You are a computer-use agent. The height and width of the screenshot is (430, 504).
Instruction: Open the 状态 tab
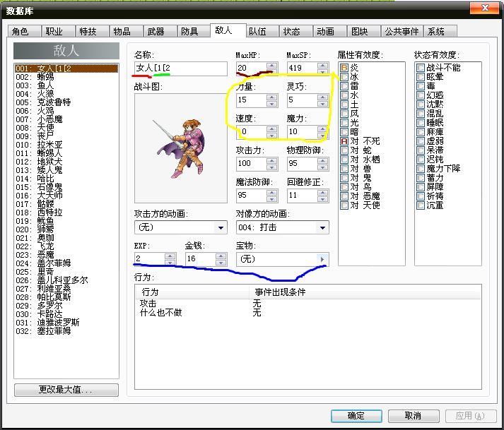point(296,32)
